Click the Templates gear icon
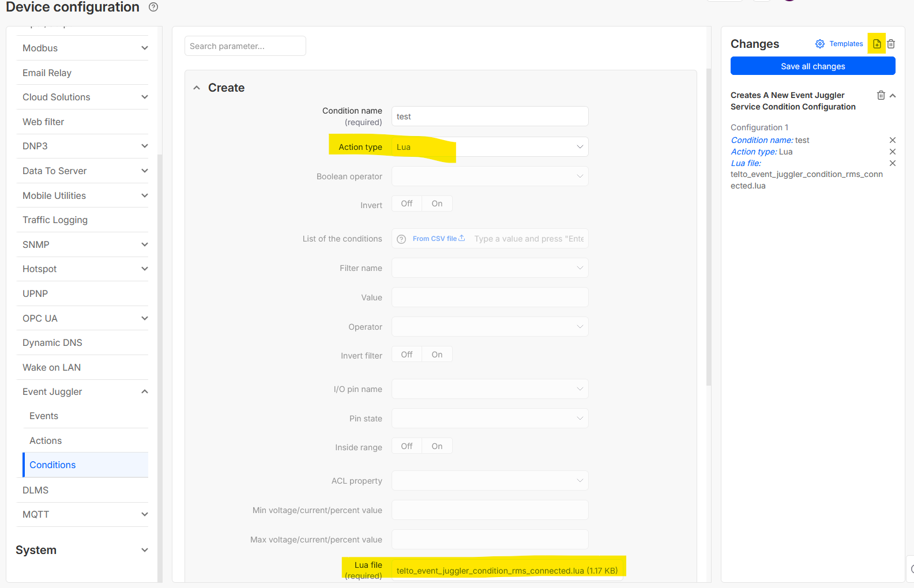 (819, 44)
